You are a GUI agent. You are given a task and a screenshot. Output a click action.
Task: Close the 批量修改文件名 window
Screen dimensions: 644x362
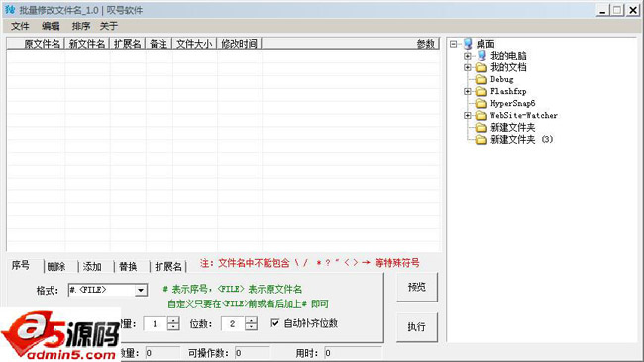(x=633, y=10)
